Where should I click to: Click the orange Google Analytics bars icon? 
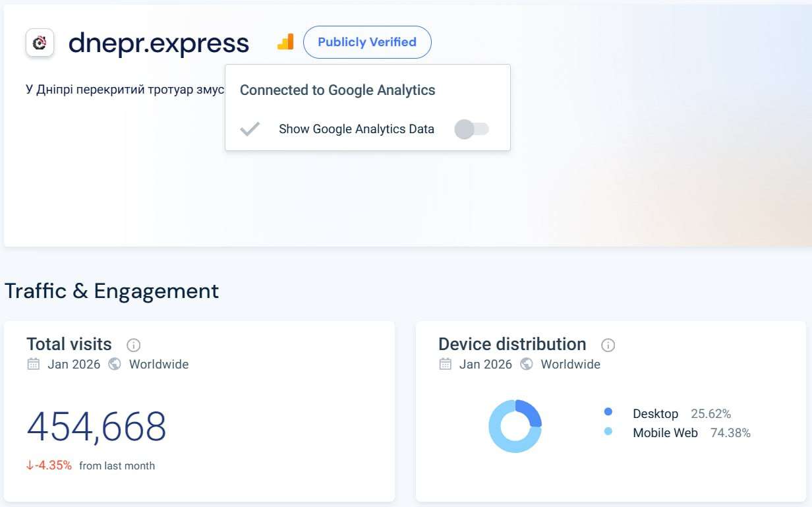(x=285, y=42)
